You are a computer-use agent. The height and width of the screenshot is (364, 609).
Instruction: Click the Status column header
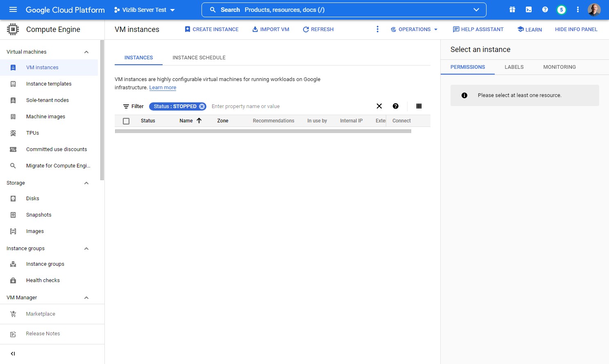click(148, 121)
